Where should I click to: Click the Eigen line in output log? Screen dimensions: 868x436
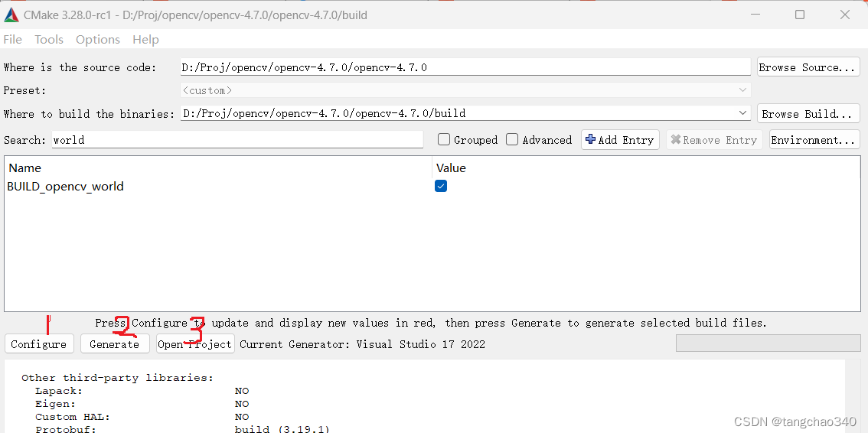pos(142,404)
